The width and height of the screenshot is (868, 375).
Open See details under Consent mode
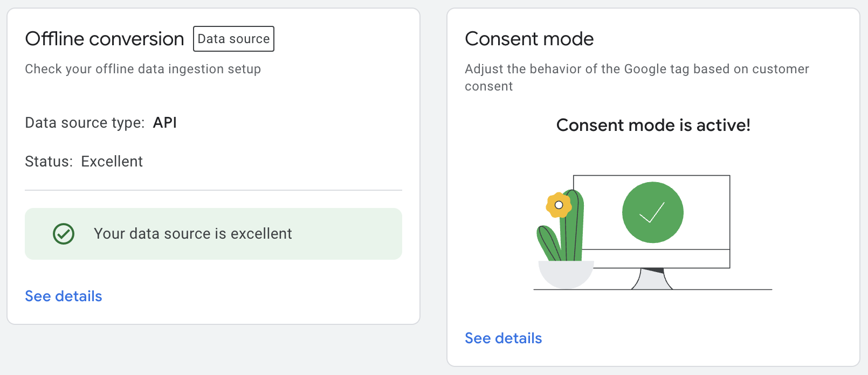point(504,338)
